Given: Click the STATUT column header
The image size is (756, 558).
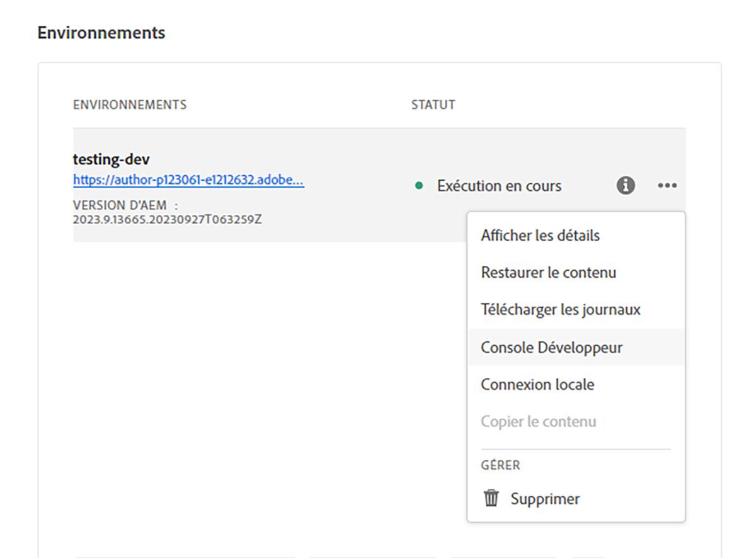Looking at the screenshot, I should tap(433, 105).
